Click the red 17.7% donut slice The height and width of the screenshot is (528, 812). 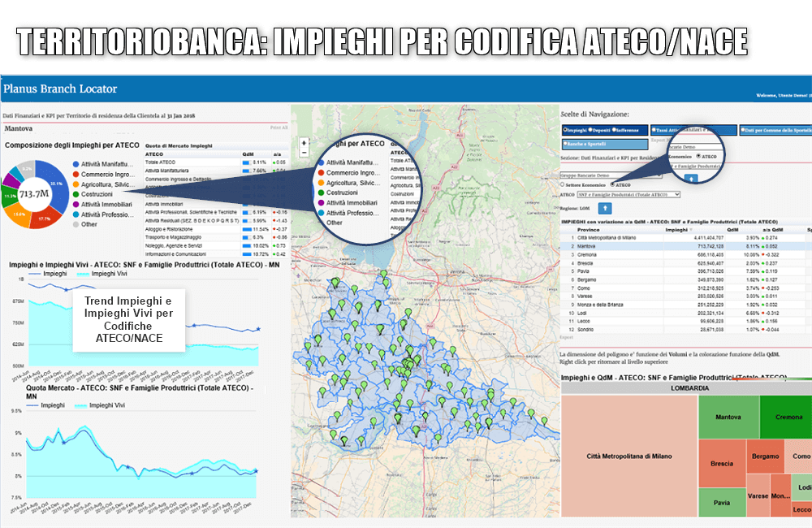pos(45,219)
